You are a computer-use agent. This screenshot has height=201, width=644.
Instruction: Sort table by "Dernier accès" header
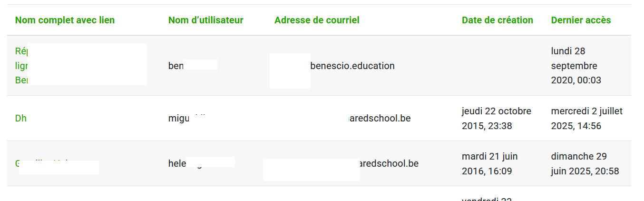click(581, 20)
